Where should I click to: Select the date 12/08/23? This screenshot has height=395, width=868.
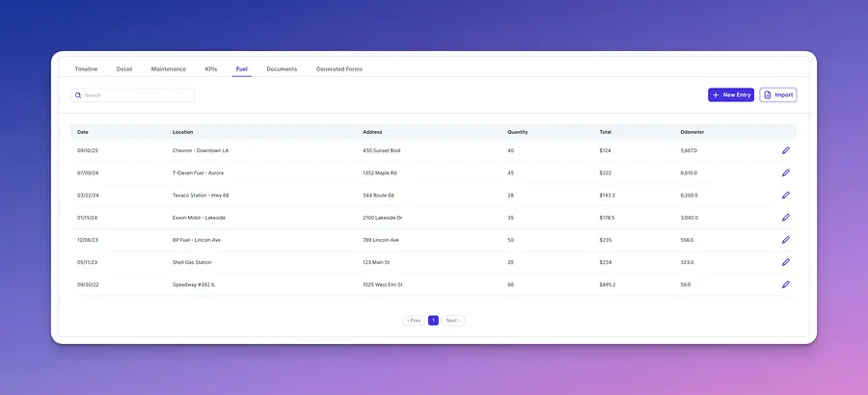pos(88,240)
